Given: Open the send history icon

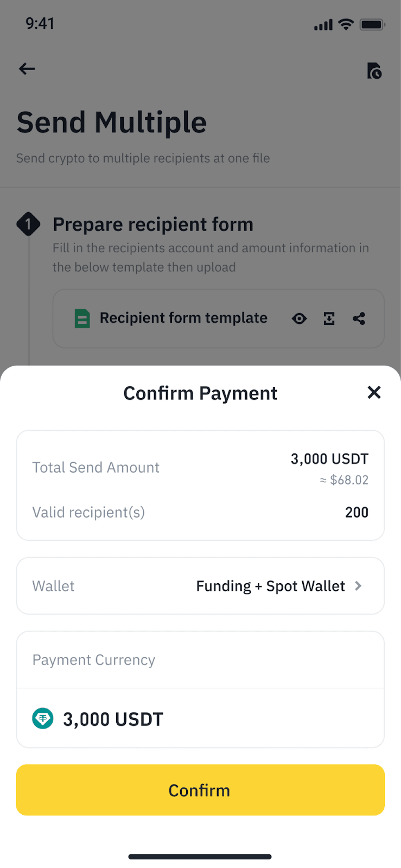Looking at the screenshot, I should 374,71.
